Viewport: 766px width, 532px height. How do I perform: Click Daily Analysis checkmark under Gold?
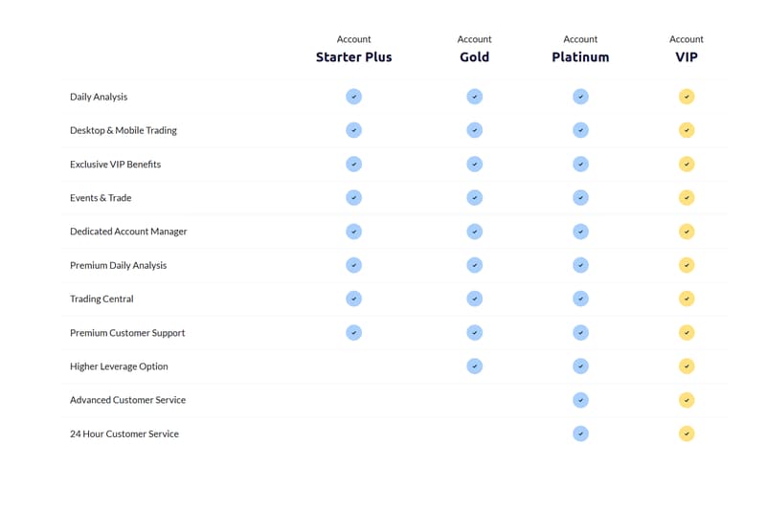pos(474,97)
